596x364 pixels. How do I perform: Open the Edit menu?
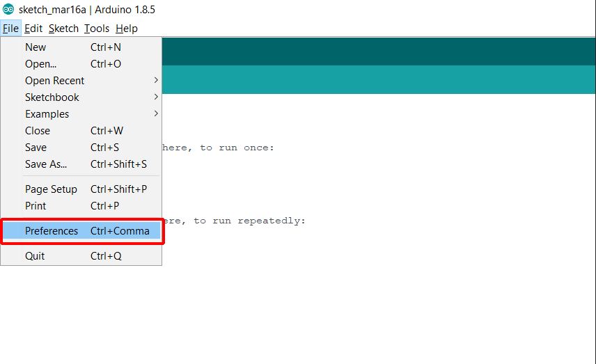[x=33, y=29]
